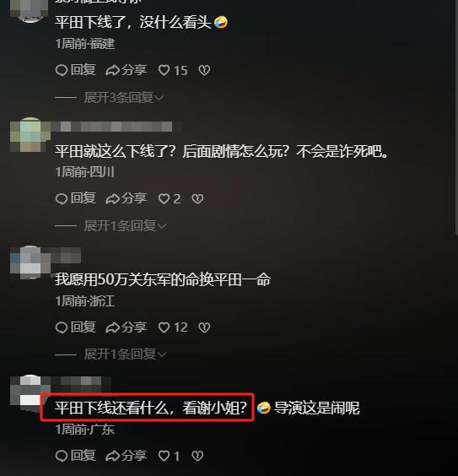Viewport: 458px width, 476px height.
Task: Dislike the Fujian comment via broken heart
Action: [204, 70]
